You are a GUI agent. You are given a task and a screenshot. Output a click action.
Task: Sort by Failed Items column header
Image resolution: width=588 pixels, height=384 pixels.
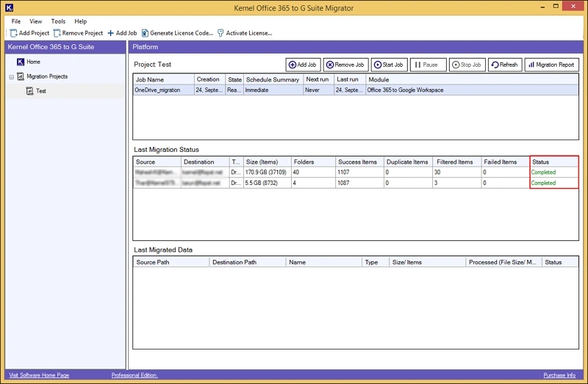[x=500, y=162]
